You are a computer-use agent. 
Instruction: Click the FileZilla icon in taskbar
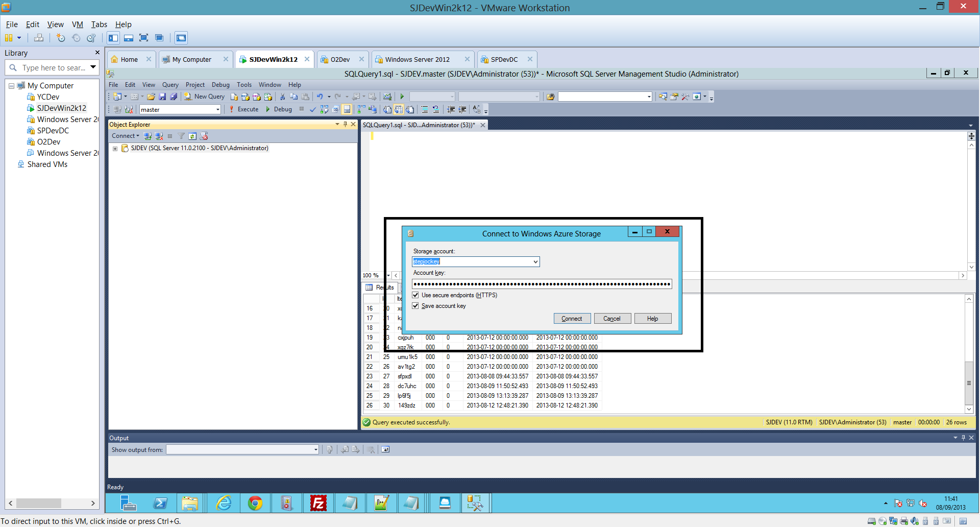(318, 504)
